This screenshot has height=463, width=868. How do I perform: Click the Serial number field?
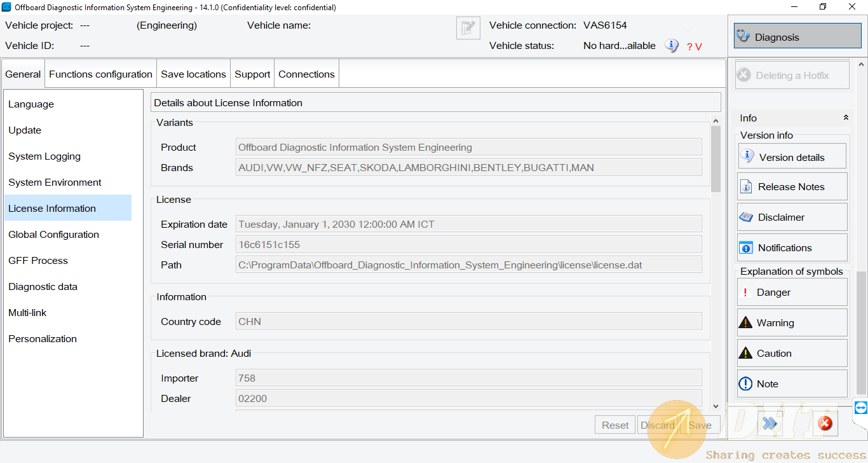[x=468, y=245]
